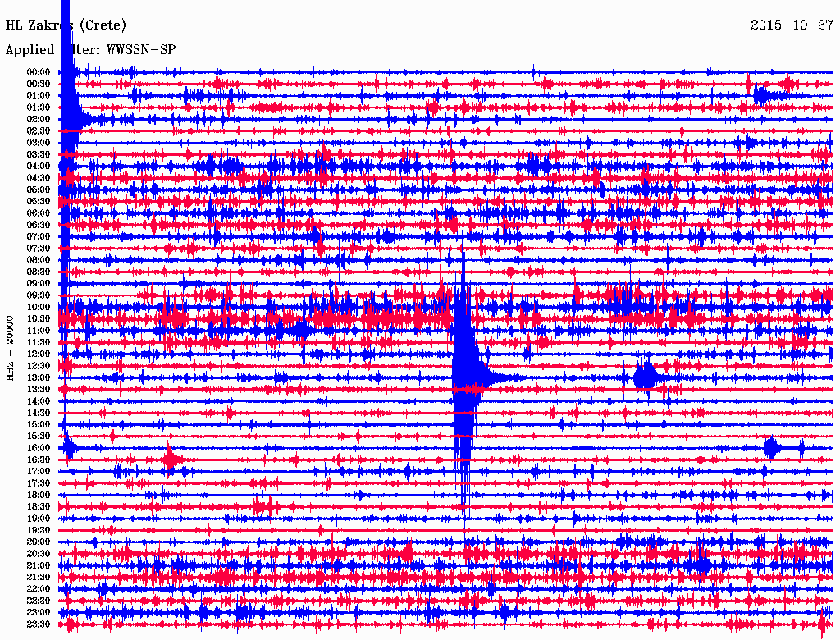Image resolution: width=840 pixels, height=640 pixels.
Task: Click the date label '2015-10-27'
Action: [x=792, y=25]
